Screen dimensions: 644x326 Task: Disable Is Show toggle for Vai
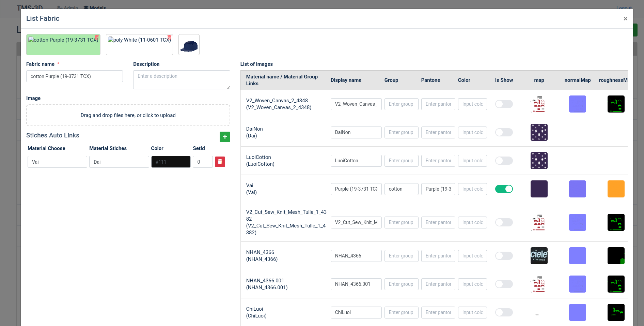pos(504,189)
